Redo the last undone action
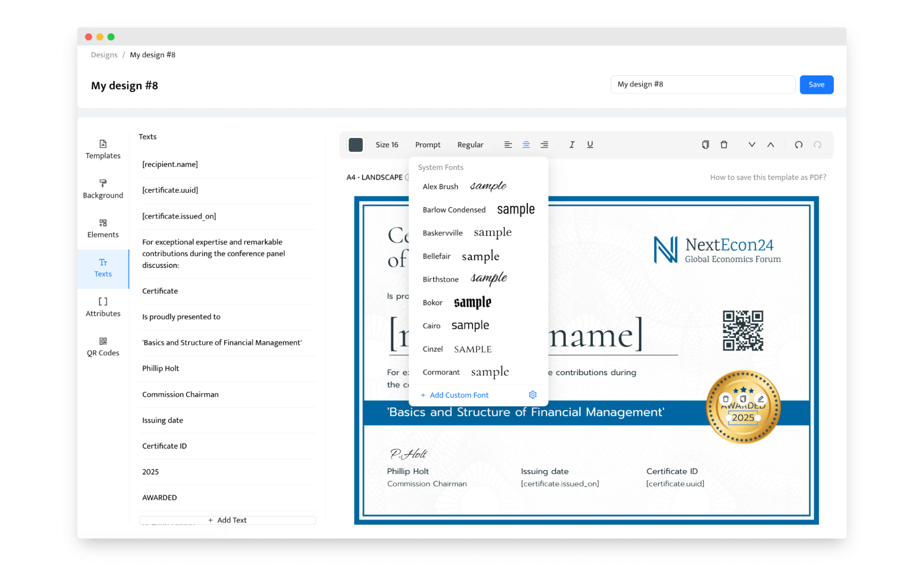 click(817, 145)
